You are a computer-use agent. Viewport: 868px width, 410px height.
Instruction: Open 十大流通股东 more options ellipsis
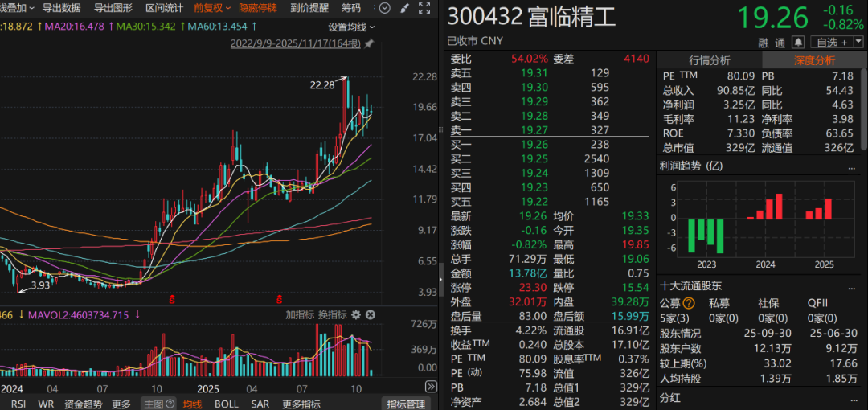tap(852, 287)
